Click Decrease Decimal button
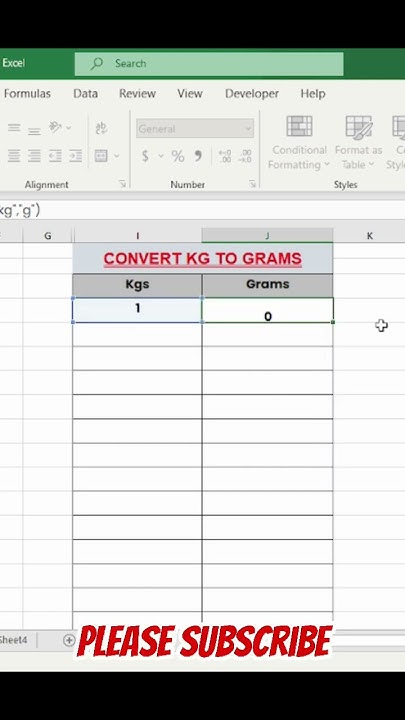This screenshot has width=405, height=720. pos(245,156)
